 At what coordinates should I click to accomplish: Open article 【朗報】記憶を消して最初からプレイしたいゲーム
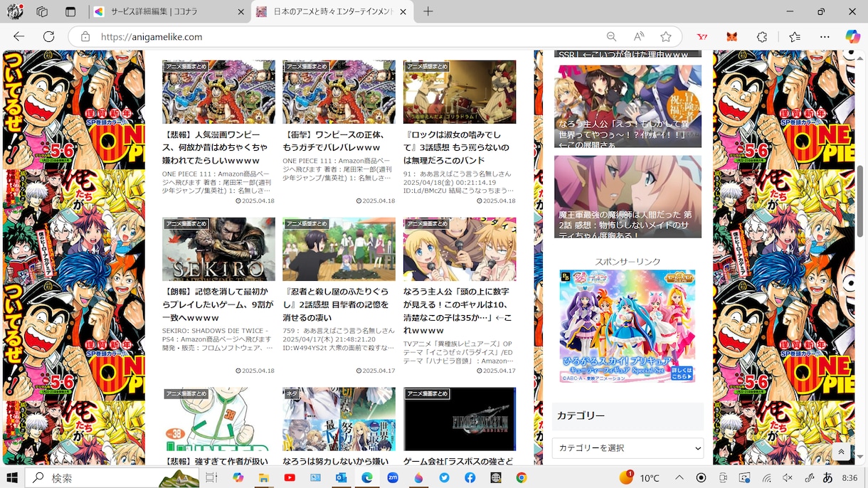click(217, 304)
